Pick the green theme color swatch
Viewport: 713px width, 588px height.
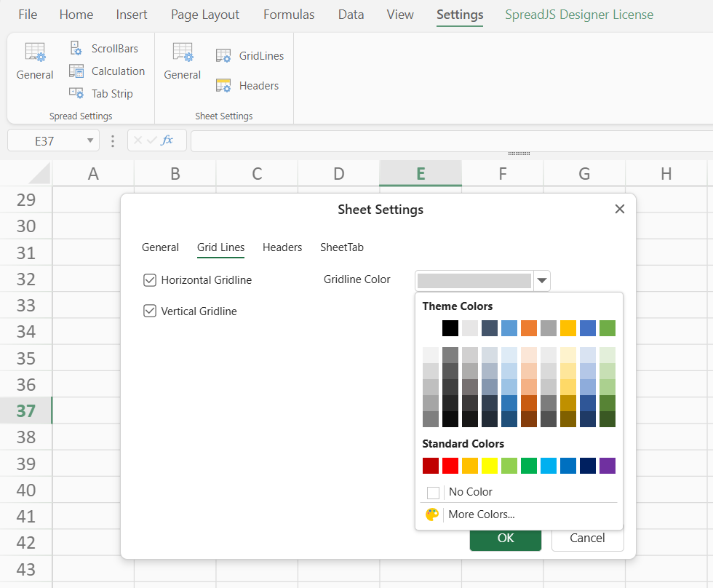tap(608, 328)
